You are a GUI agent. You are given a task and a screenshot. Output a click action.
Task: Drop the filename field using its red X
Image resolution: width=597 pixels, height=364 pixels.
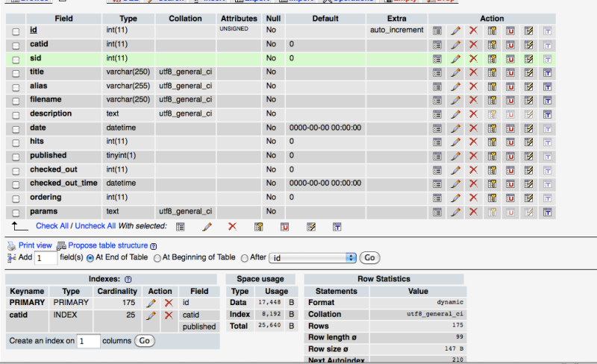click(x=473, y=100)
